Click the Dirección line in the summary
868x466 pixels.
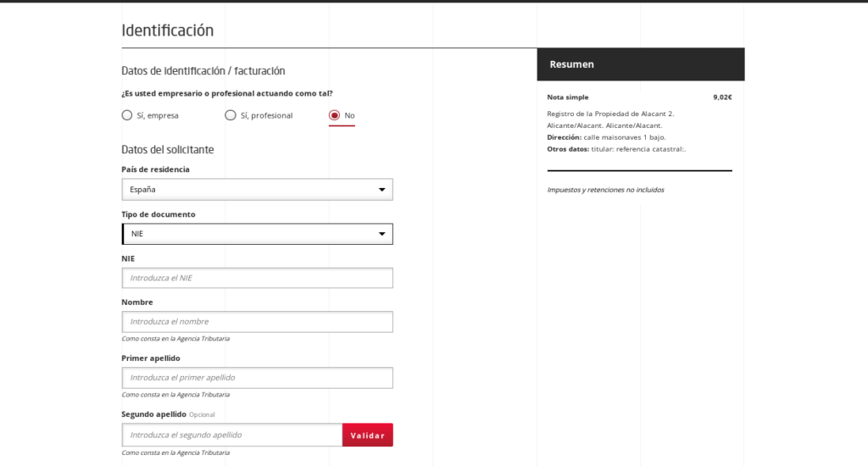[606, 137]
